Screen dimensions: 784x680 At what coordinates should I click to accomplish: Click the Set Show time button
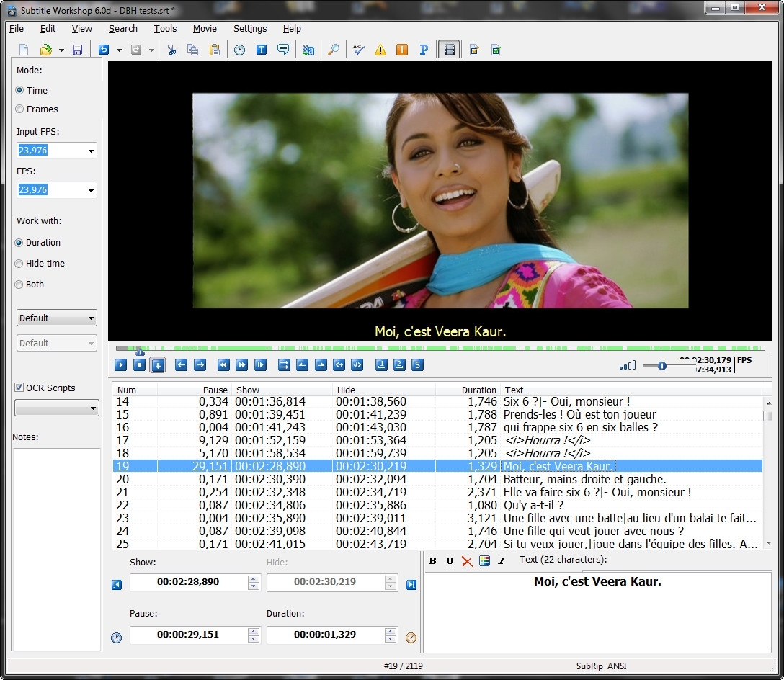coord(303,365)
